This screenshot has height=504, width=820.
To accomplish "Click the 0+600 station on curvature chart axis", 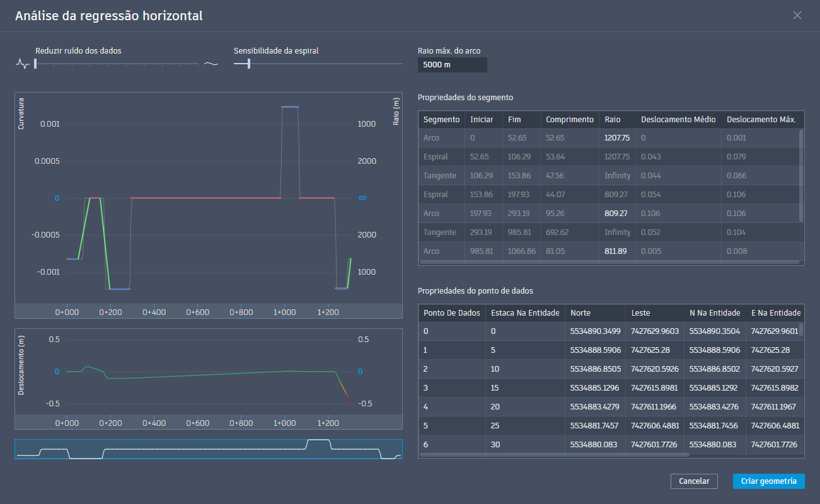I will point(197,312).
